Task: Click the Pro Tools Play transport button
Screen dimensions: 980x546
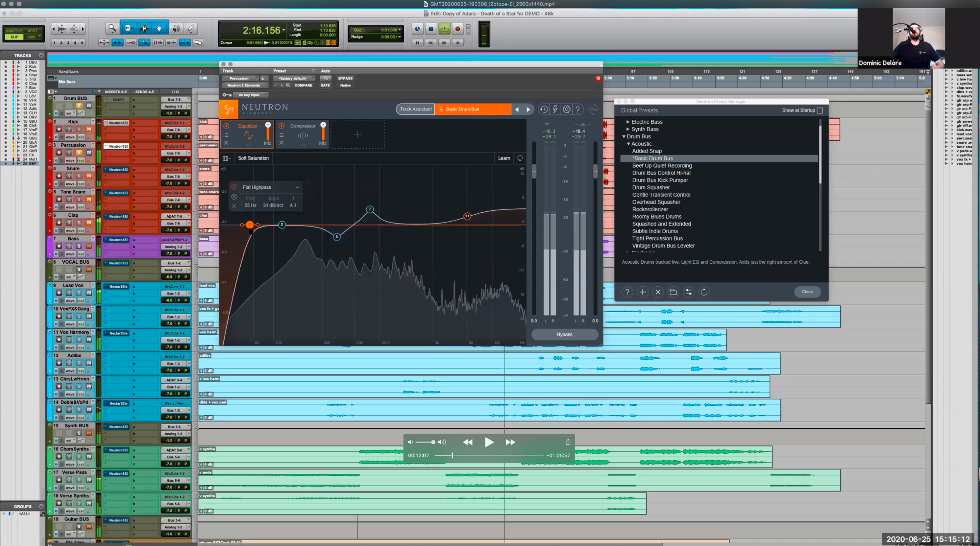Action: [444, 29]
